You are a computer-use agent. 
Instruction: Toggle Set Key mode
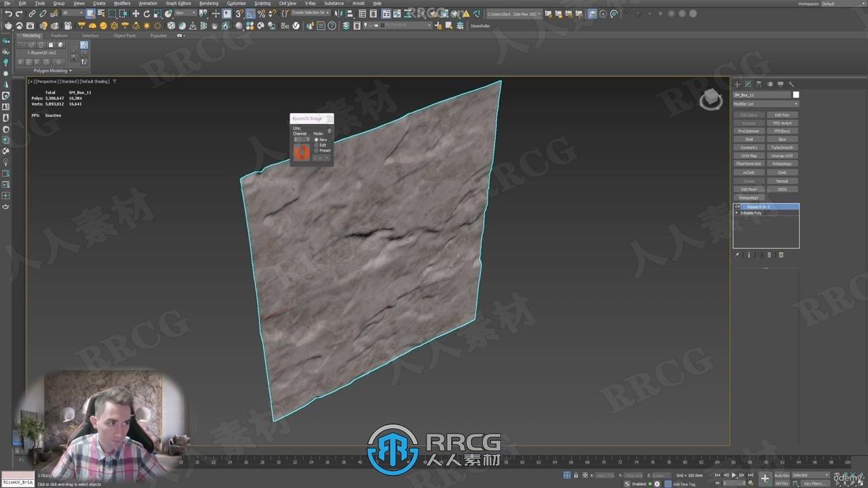point(781,483)
